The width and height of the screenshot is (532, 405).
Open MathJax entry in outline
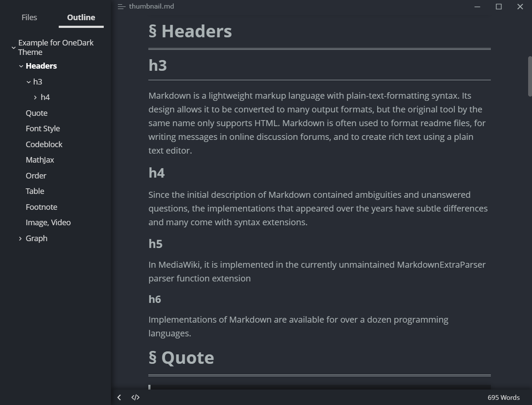pos(40,160)
